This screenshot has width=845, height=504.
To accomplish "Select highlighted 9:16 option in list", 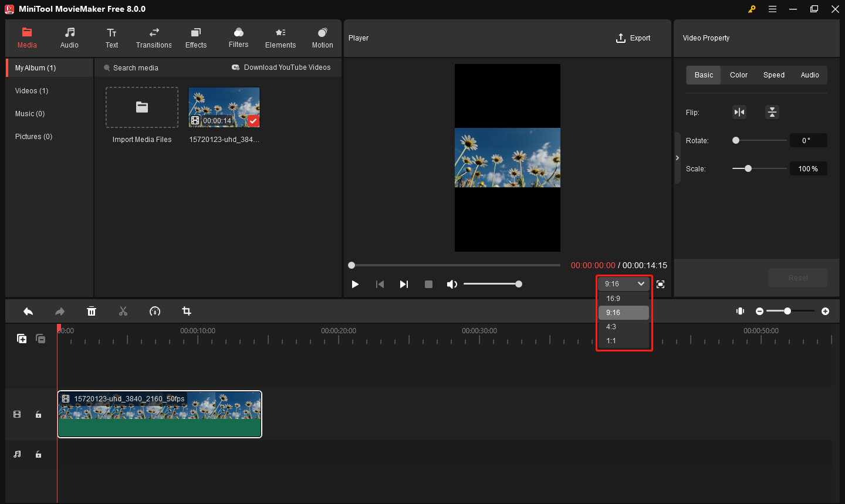I will click(x=624, y=313).
